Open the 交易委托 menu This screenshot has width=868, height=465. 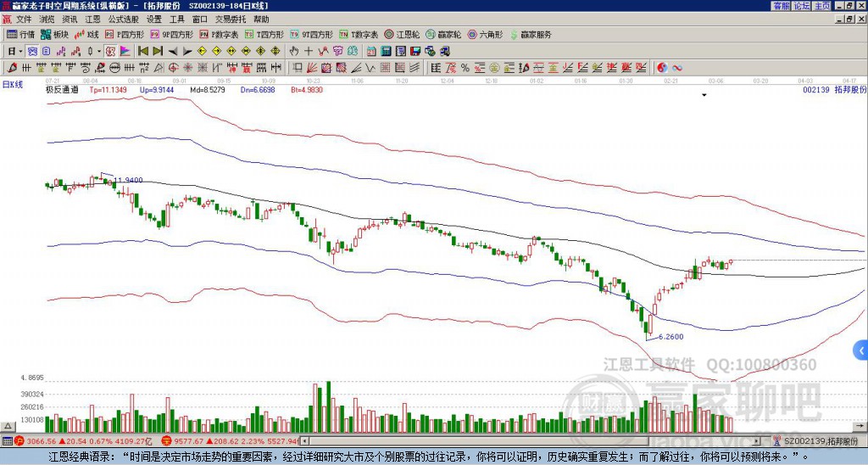pyautogui.click(x=231, y=20)
